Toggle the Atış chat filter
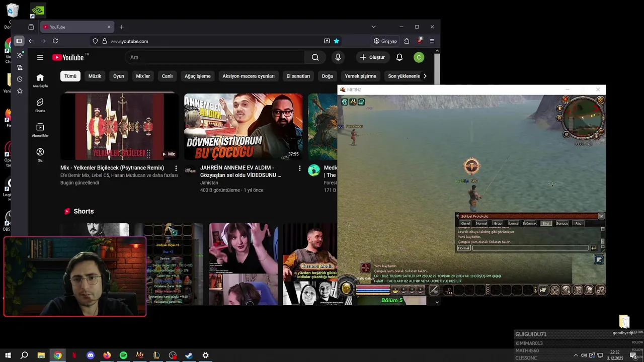 tap(578, 223)
